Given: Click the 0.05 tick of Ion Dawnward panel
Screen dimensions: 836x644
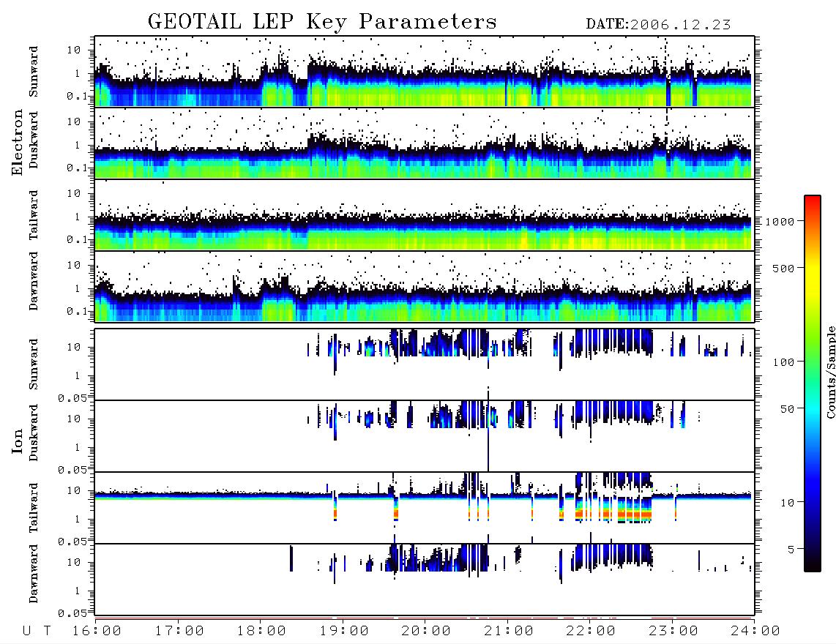Looking at the screenshot, I should point(72,613).
